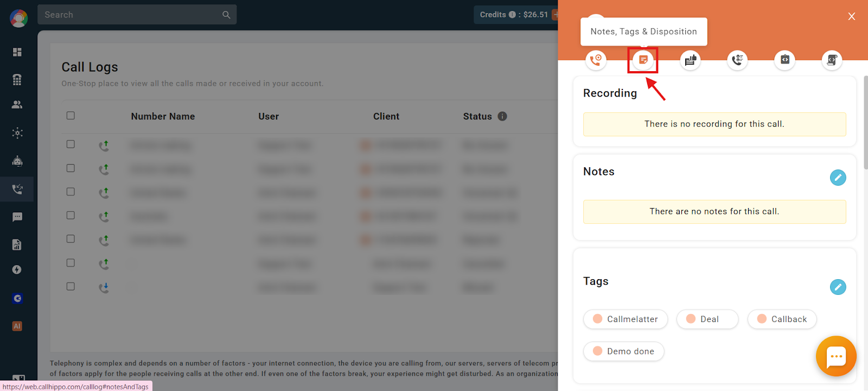Check the incoming call row checkbox
Screen dimensions: 868x391
71,286
